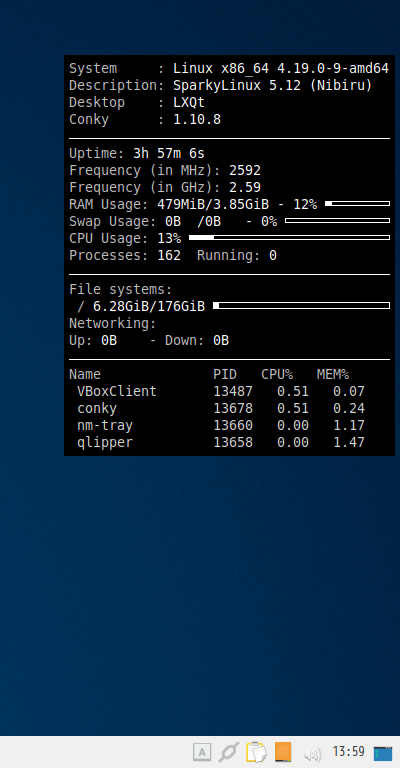Click the CPU Usage bar in Conky

point(289,238)
